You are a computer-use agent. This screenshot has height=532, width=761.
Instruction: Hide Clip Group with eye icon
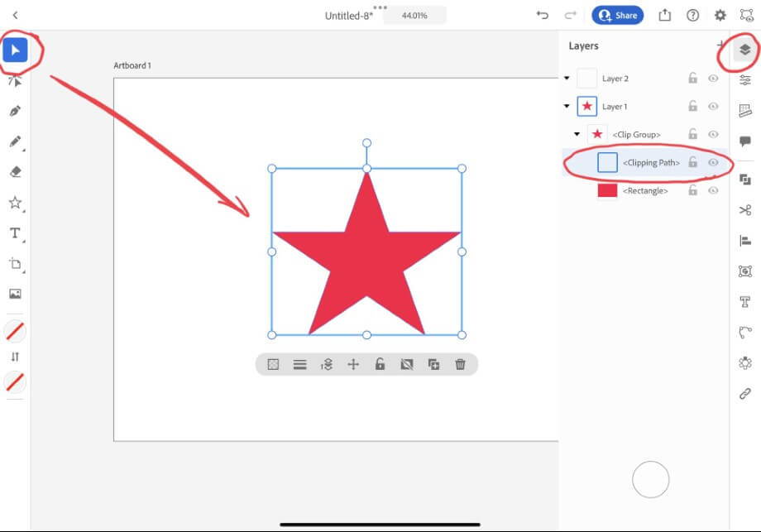coord(713,135)
